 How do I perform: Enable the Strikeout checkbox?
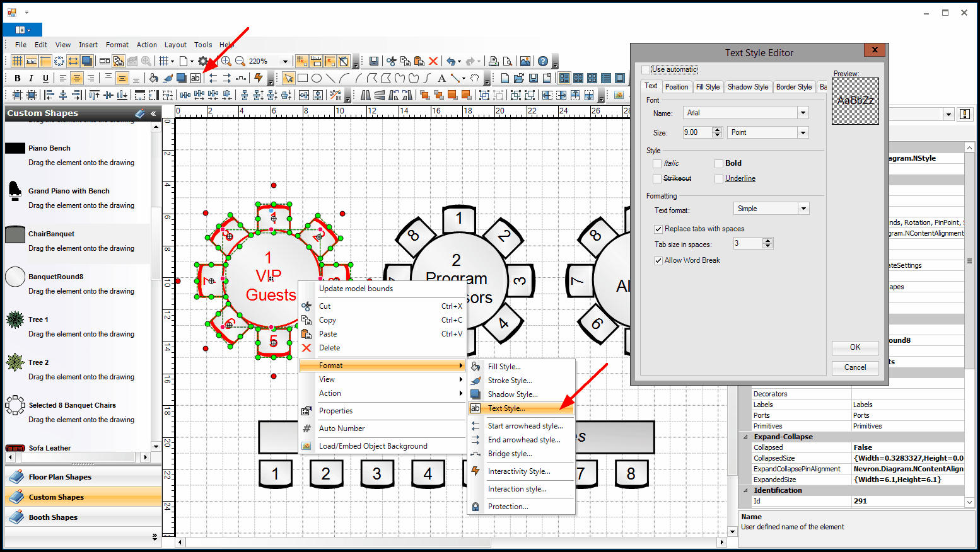click(x=657, y=178)
